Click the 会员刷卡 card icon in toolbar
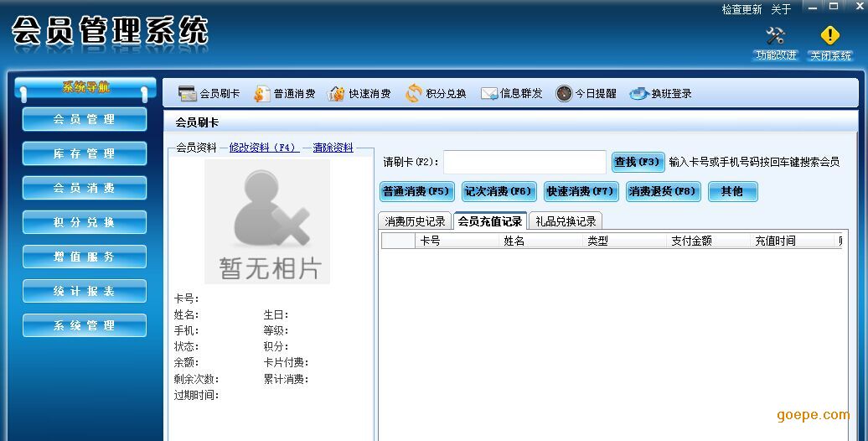868x441 pixels. 188,94
